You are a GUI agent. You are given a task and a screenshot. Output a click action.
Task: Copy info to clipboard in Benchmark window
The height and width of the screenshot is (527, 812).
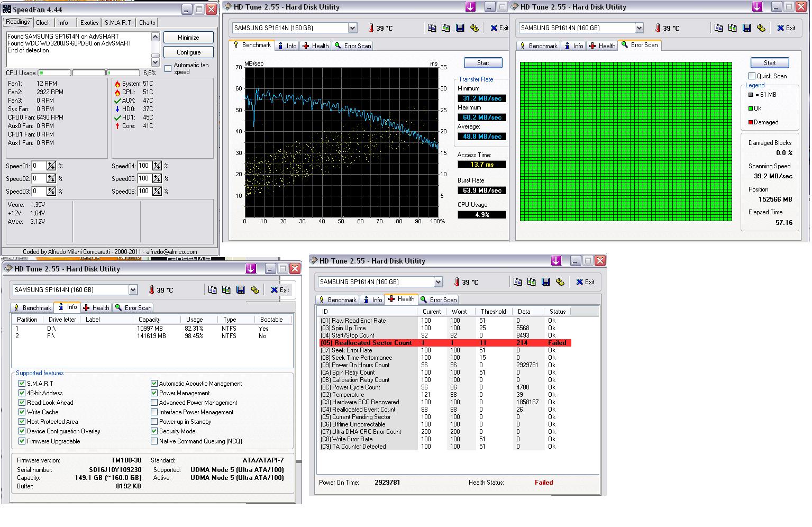pyautogui.click(x=432, y=28)
